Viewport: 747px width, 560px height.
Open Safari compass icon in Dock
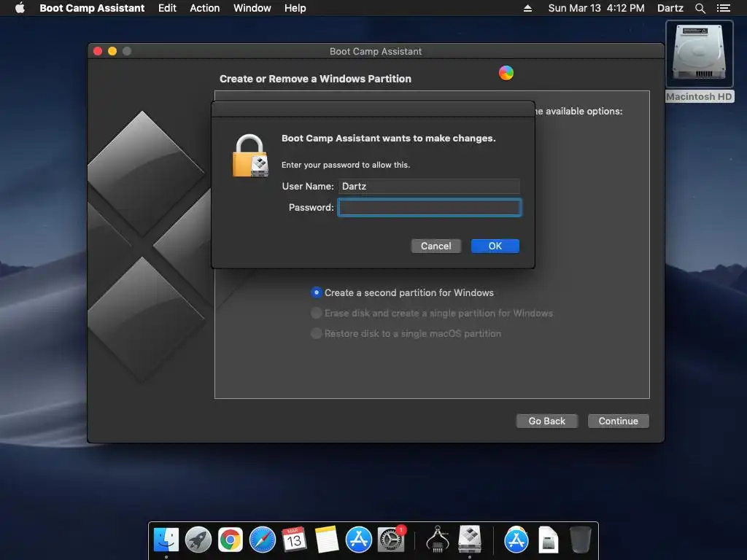[263, 540]
